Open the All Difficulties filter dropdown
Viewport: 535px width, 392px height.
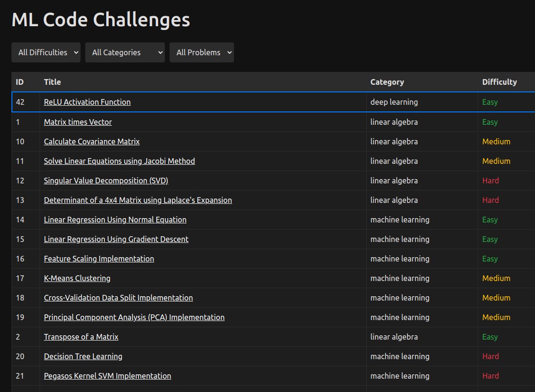[46, 52]
